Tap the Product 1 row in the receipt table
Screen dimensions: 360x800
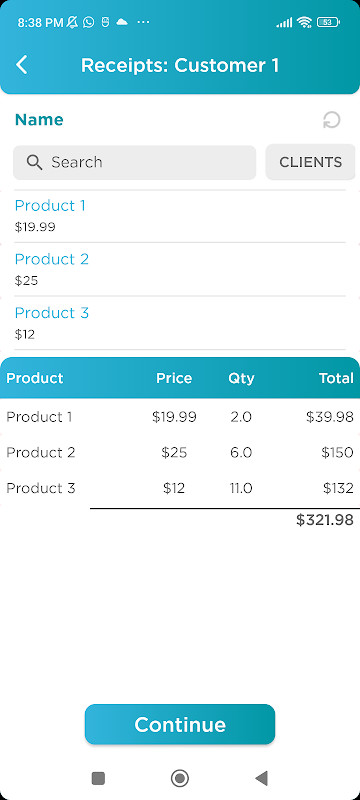tap(179, 417)
